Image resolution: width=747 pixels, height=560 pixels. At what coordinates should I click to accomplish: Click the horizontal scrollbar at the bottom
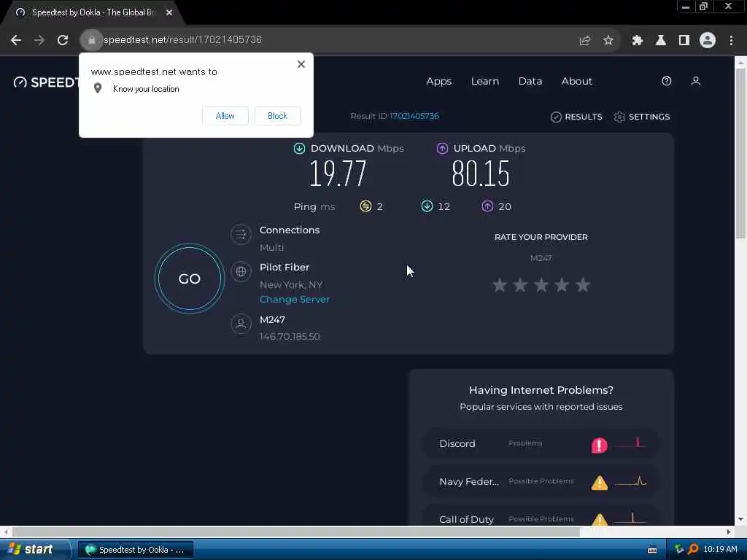(296, 532)
